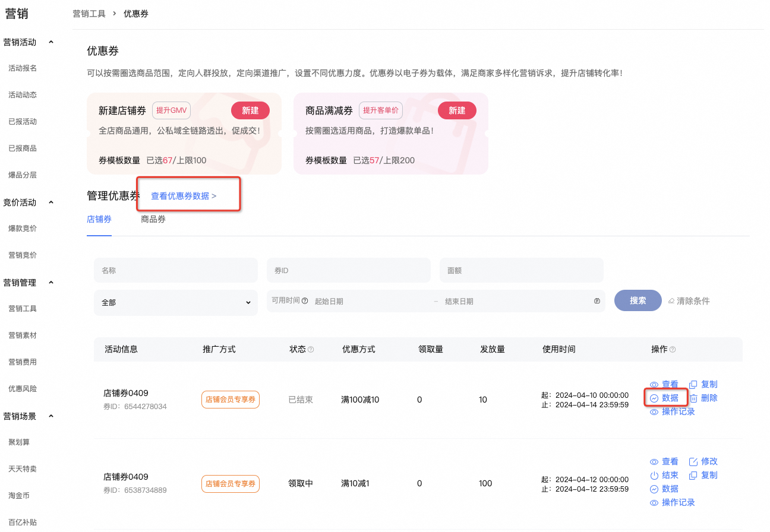Click 新建 on the 商品满减券 card
The image size is (770, 532).
(x=457, y=110)
